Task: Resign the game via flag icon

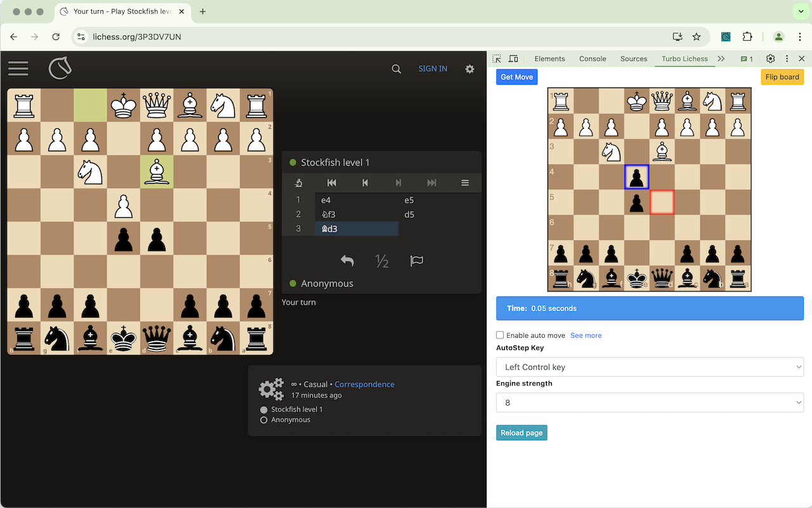Action: [416, 260]
